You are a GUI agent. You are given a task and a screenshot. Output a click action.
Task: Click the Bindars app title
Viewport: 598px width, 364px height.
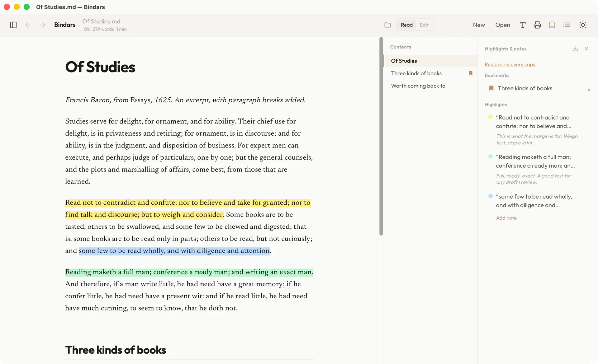65,25
